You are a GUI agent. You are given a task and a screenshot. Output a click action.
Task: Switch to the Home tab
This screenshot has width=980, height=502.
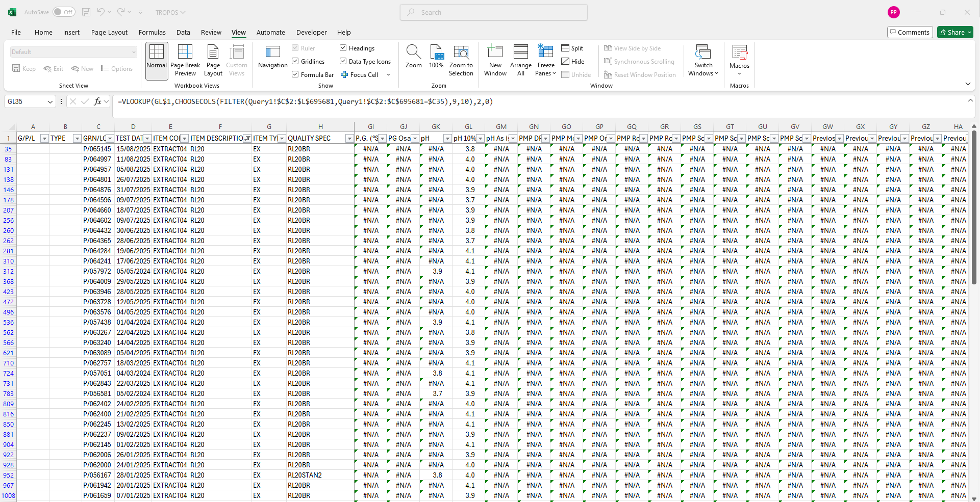point(43,32)
